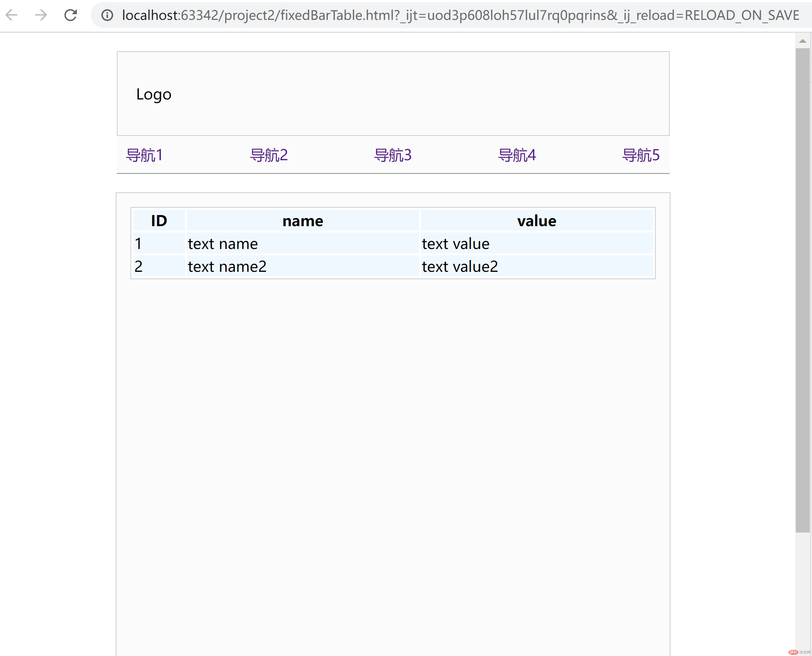The width and height of the screenshot is (812, 656).
Task: Open the 导航4 navigation link
Action: (517, 155)
